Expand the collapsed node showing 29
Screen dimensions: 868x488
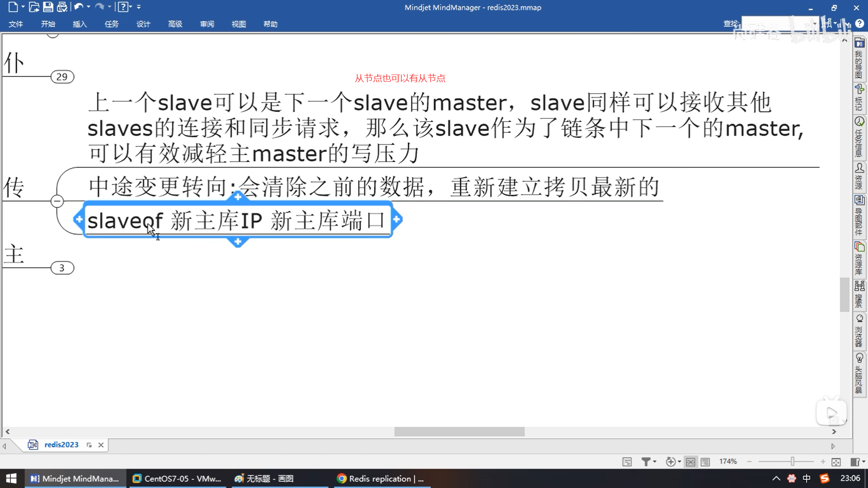point(62,77)
